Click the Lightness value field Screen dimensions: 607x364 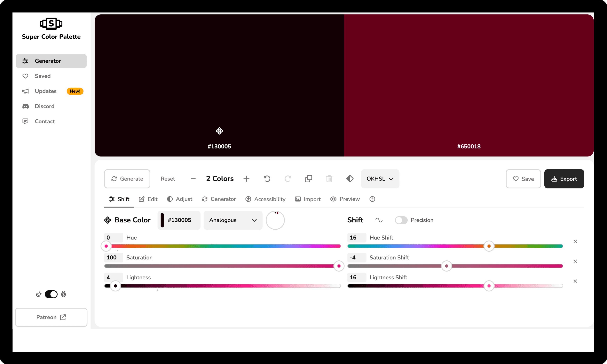tap(114, 277)
